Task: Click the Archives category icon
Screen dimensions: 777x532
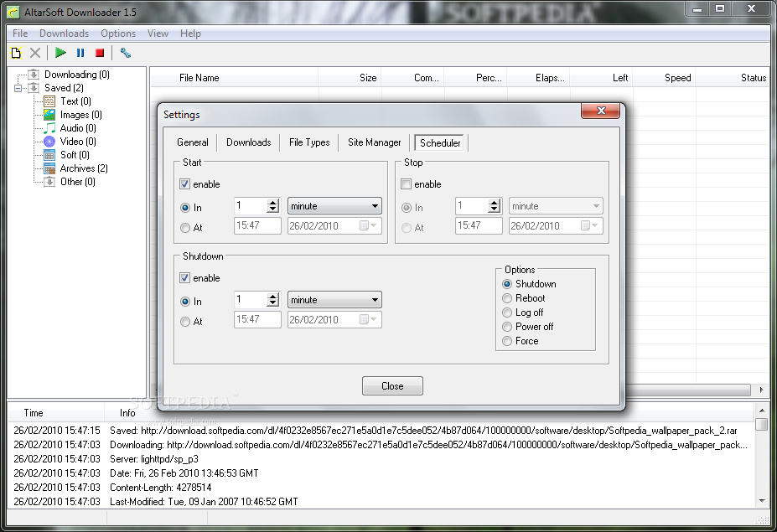Action: [x=49, y=168]
